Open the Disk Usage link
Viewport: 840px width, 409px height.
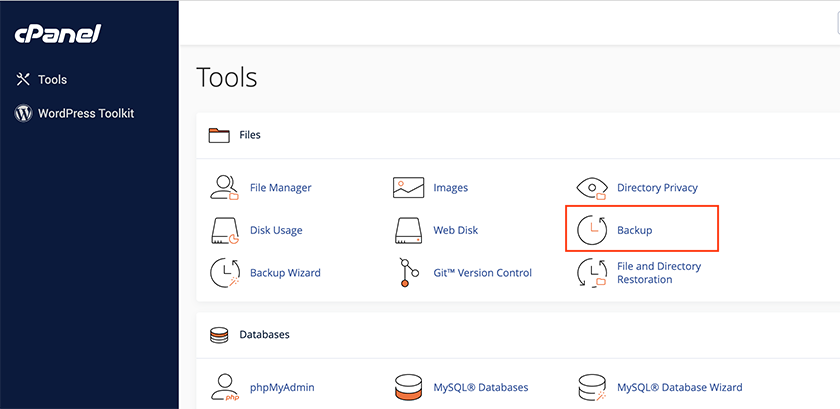click(x=276, y=230)
